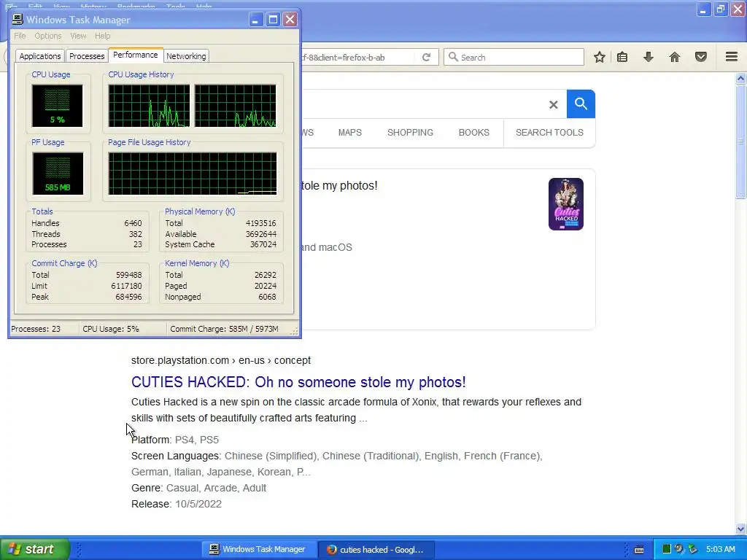Click the page scrollbar down arrow

(x=740, y=529)
